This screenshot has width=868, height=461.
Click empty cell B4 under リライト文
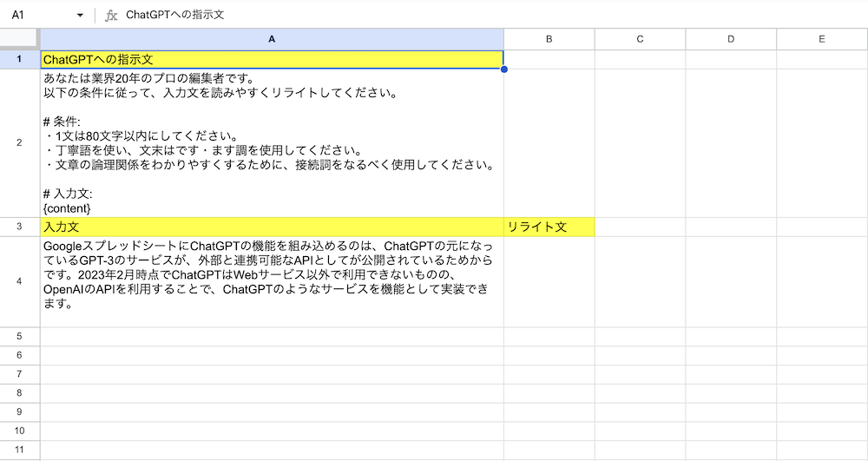pos(549,281)
